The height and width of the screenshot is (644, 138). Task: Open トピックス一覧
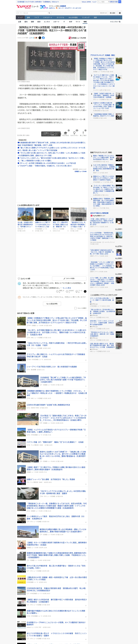[x=115, y=22]
